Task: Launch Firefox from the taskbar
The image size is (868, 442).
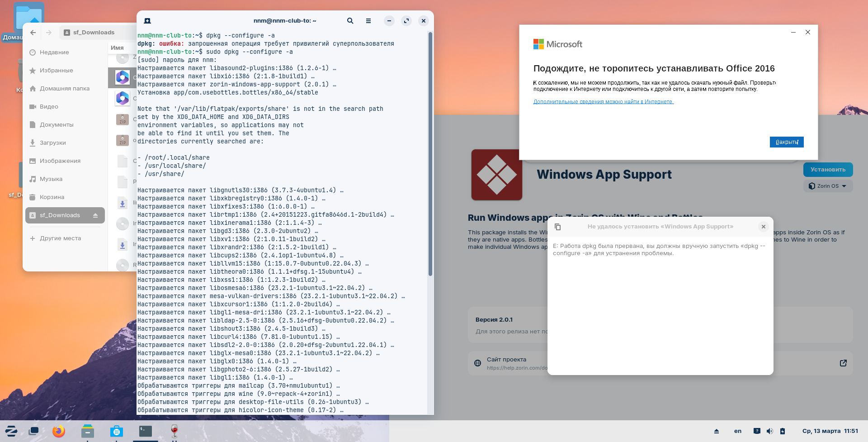Action: (59, 431)
